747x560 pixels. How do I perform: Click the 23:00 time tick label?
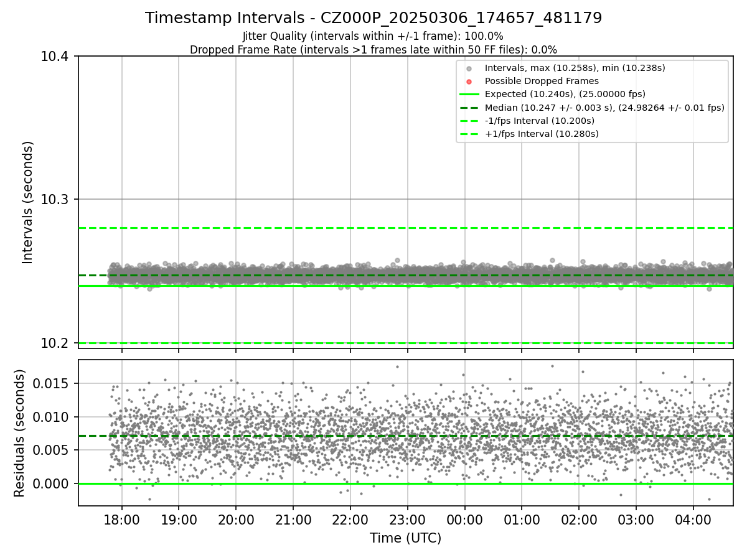(x=407, y=519)
